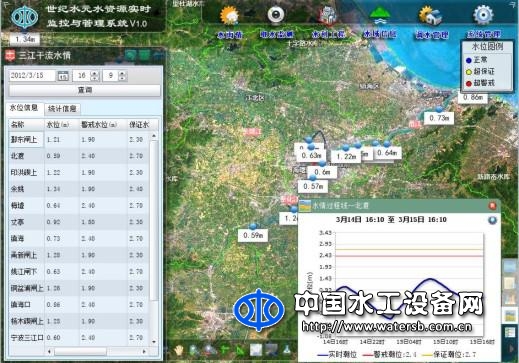The height and width of the screenshot is (363, 519).
Task: Select the 北渡 row in the table
Action: tap(79, 156)
